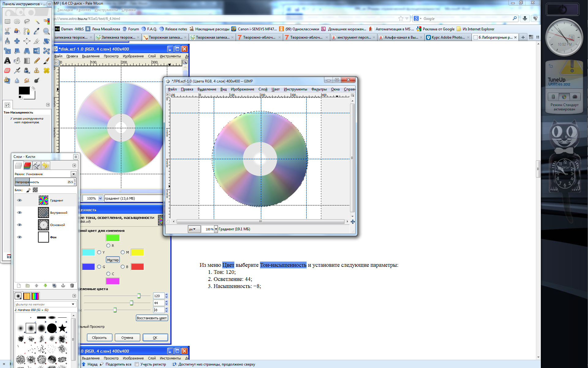The width and height of the screenshot is (588, 368).
Task: Click the black foreground color swatch
Action: (24, 90)
